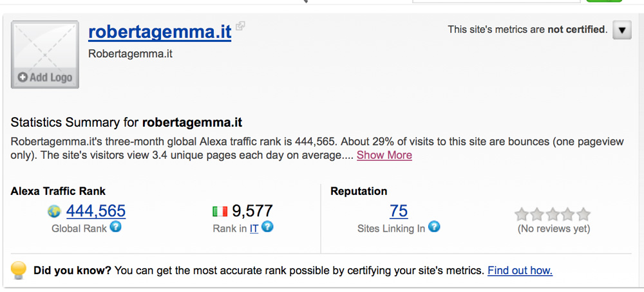Click external link icon beside robertagemma.it title

click(x=240, y=26)
